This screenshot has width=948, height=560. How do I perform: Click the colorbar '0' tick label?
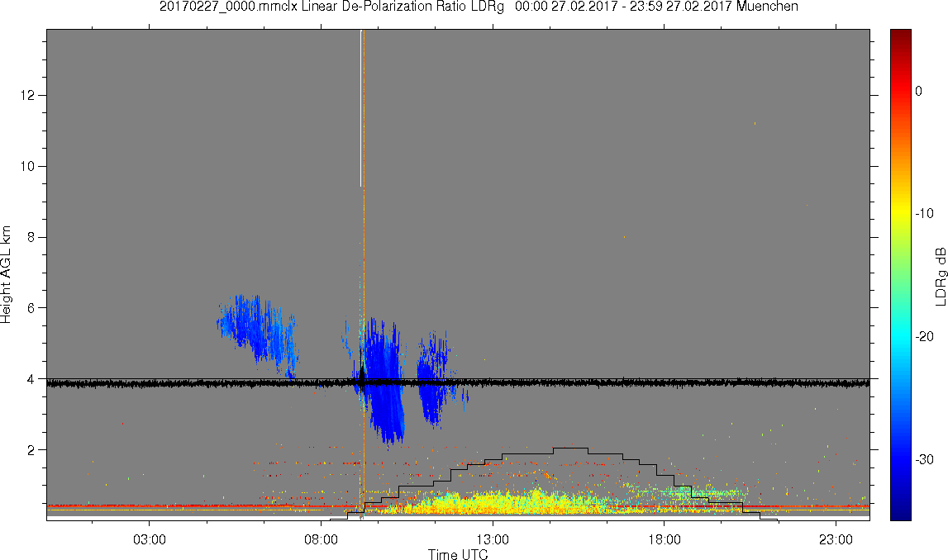918,91
